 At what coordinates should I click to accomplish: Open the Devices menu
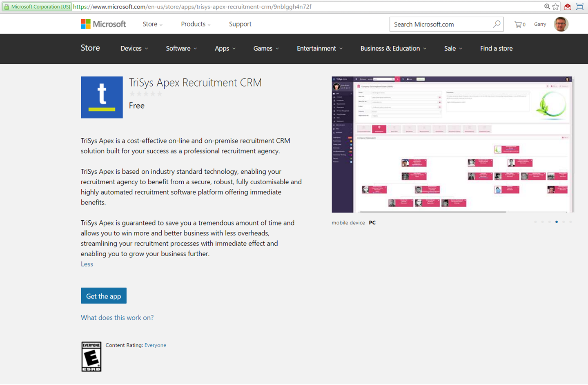coord(134,48)
